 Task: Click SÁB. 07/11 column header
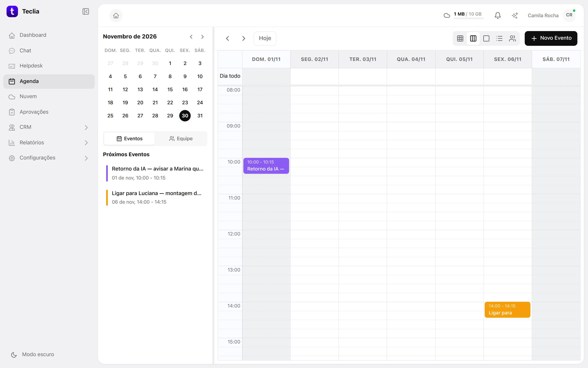tap(556, 59)
